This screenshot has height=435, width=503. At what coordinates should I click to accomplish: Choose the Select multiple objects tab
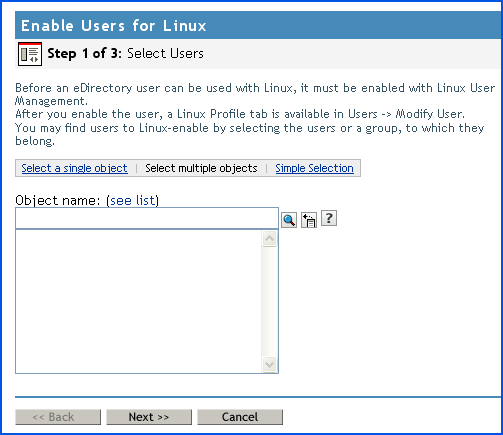pos(201,168)
